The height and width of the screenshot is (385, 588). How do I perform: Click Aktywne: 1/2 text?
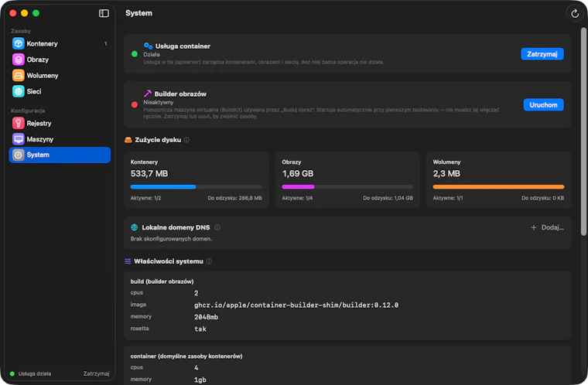click(145, 198)
